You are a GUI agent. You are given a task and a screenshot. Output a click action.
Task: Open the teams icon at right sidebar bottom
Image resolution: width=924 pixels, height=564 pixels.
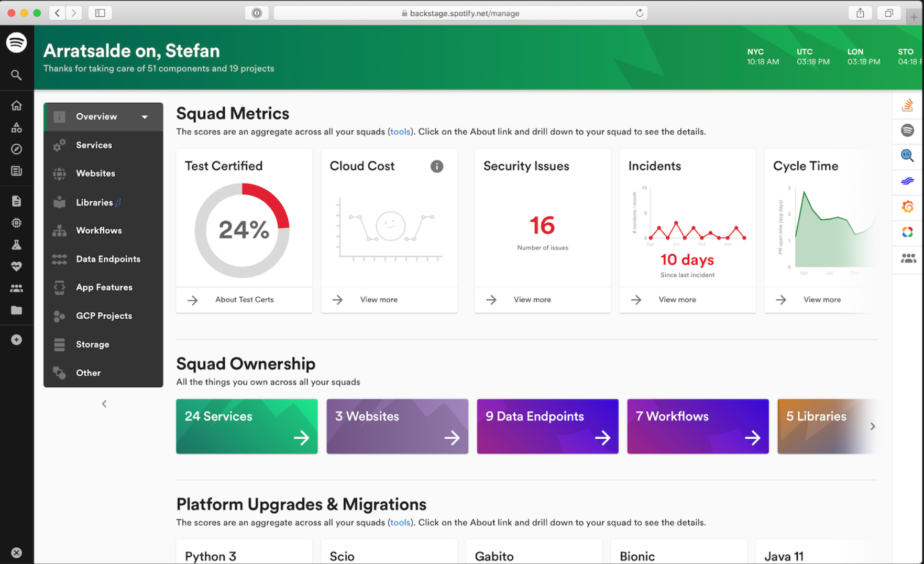pyautogui.click(x=908, y=258)
